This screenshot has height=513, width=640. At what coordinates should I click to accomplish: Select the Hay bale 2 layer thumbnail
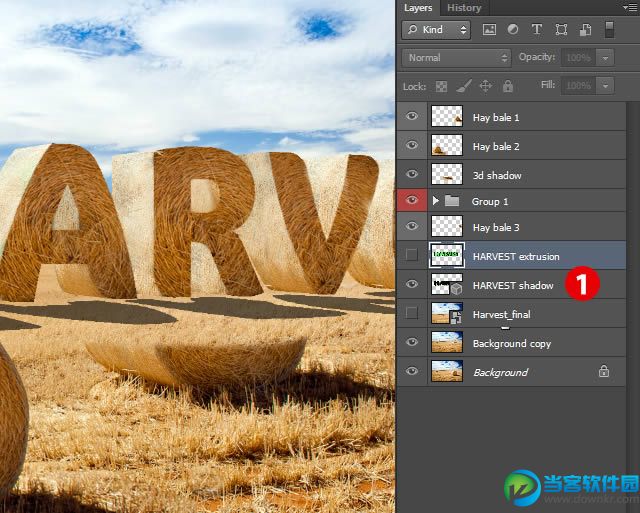tap(447, 145)
